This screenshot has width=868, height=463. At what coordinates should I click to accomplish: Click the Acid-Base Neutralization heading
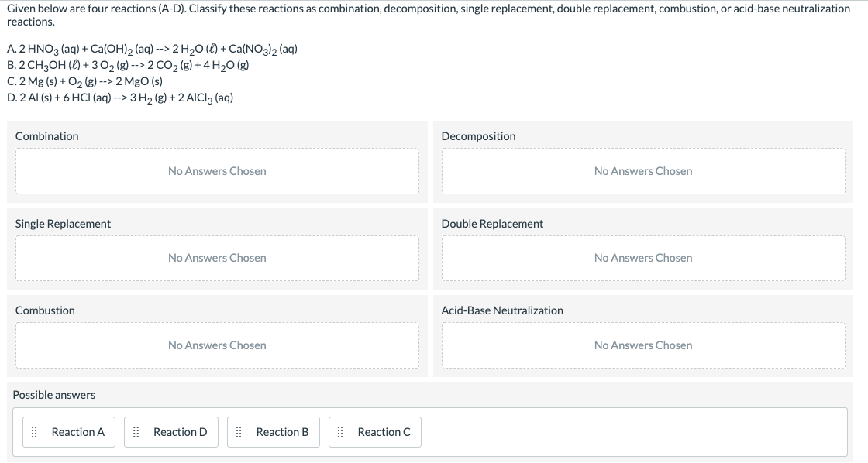point(502,310)
